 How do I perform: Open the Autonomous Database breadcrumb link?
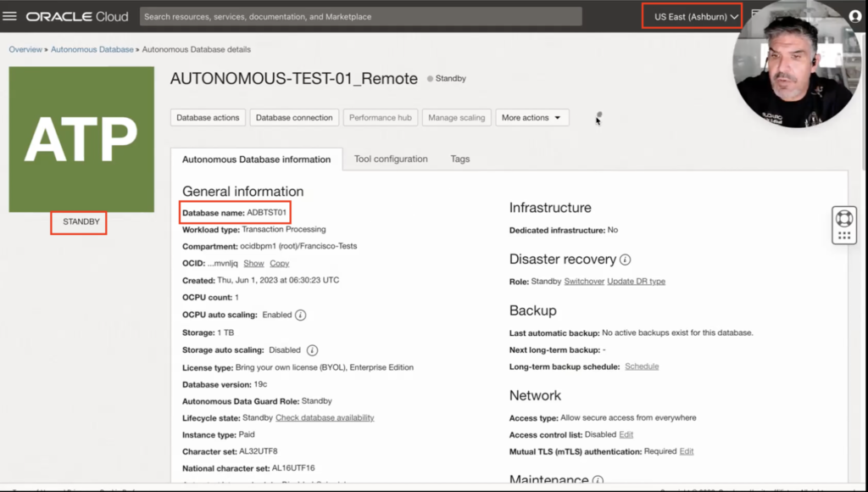pos(92,49)
